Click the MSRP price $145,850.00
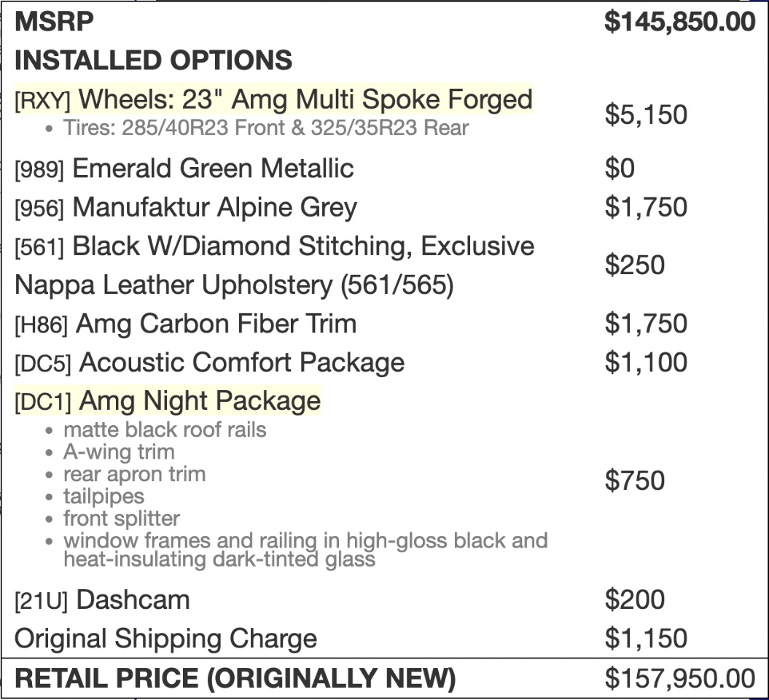769x700 pixels. [679, 22]
